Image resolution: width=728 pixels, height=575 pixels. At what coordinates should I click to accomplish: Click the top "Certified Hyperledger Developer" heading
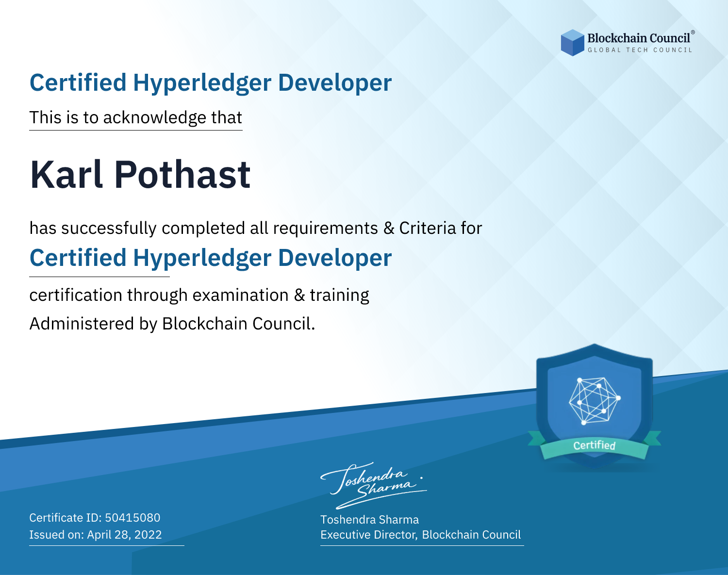tap(211, 83)
